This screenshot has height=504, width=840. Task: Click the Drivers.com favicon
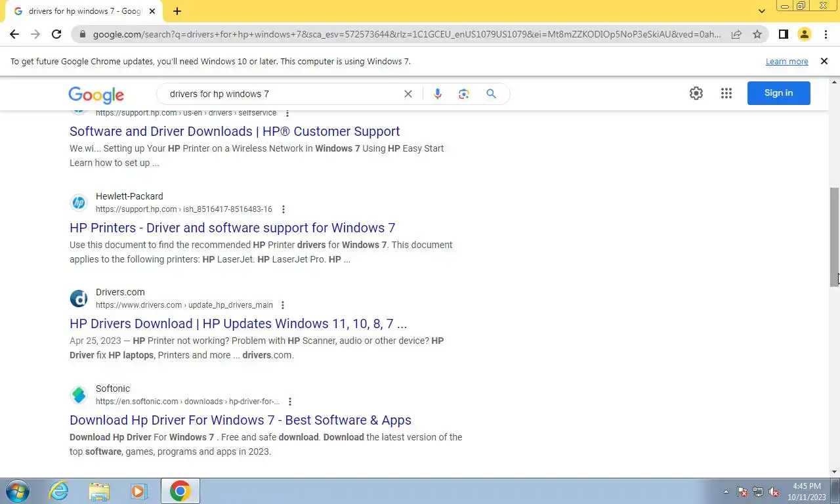(x=79, y=299)
